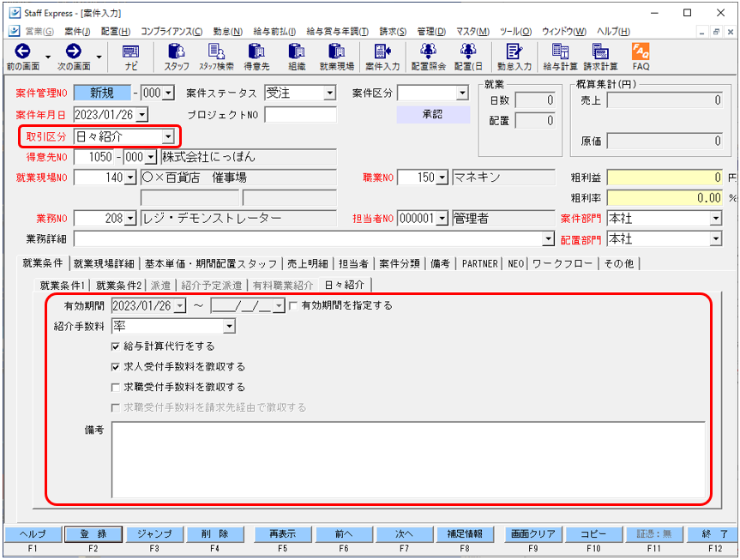The height and width of the screenshot is (560, 740).
Task: Open the マスタ(M) menu
Action: pyautogui.click(x=472, y=31)
